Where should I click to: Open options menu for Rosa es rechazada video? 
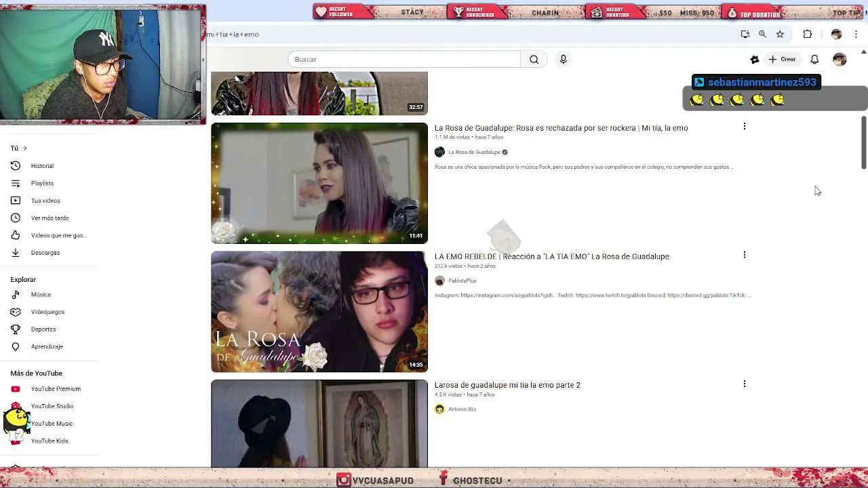[x=744, y=127]
